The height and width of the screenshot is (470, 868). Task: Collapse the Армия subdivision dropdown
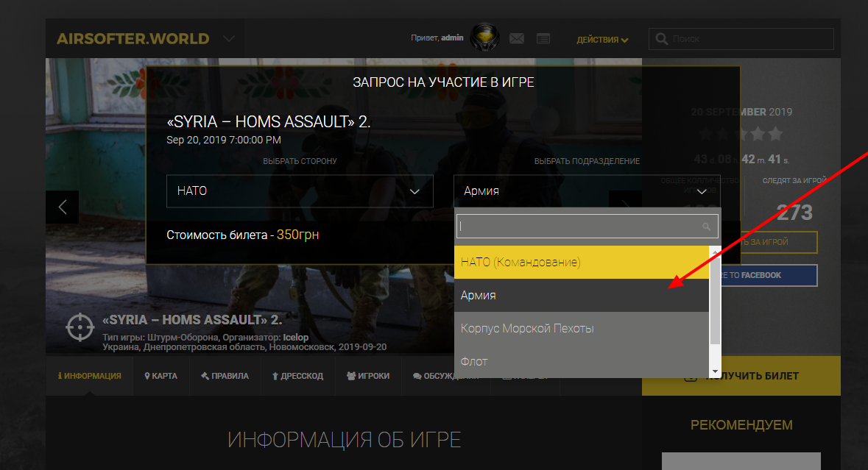[x=587, y=191]
